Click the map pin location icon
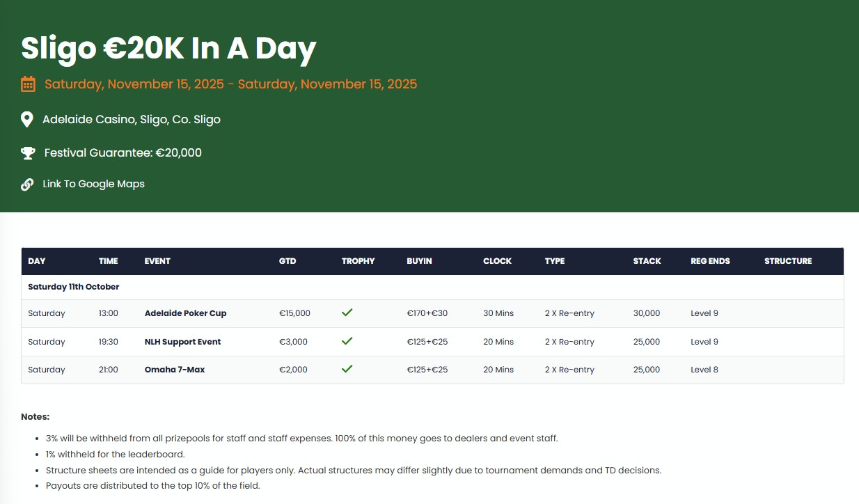859x504 pixels. [27, 120]
